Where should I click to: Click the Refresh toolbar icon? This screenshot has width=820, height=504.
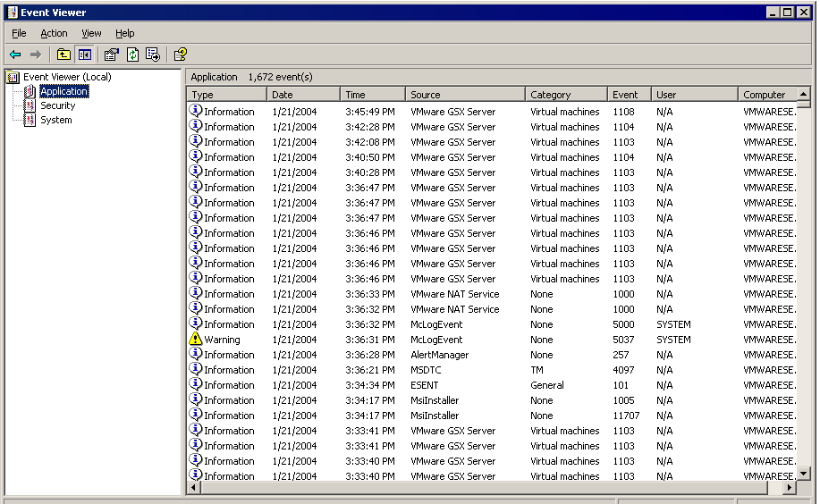(x=132, y=55)
